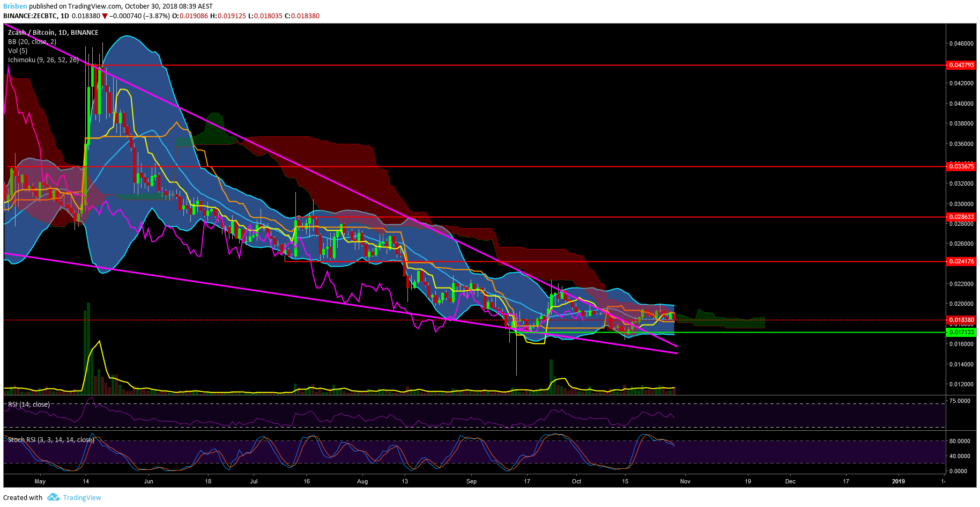
Task: Click the open price O:0.019086 value
Action: click(190, 16)
